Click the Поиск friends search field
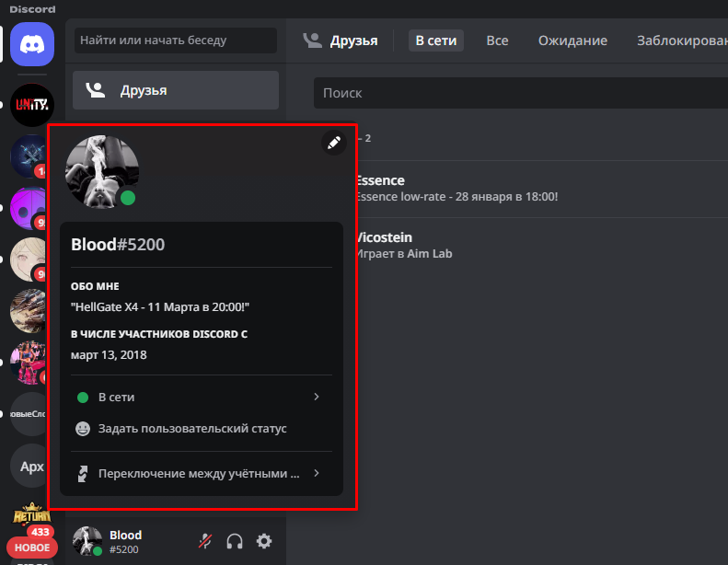728x565 pixels. 521,93
